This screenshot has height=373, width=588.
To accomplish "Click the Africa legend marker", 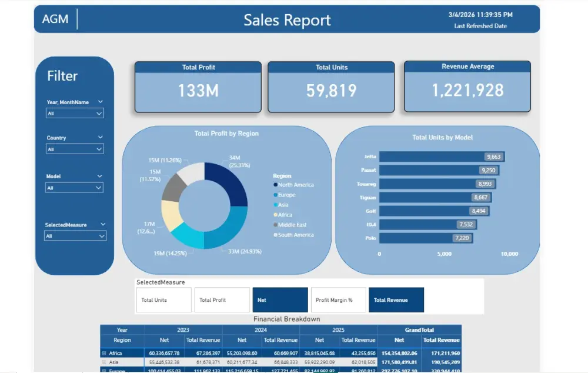I will pos(276,215).
